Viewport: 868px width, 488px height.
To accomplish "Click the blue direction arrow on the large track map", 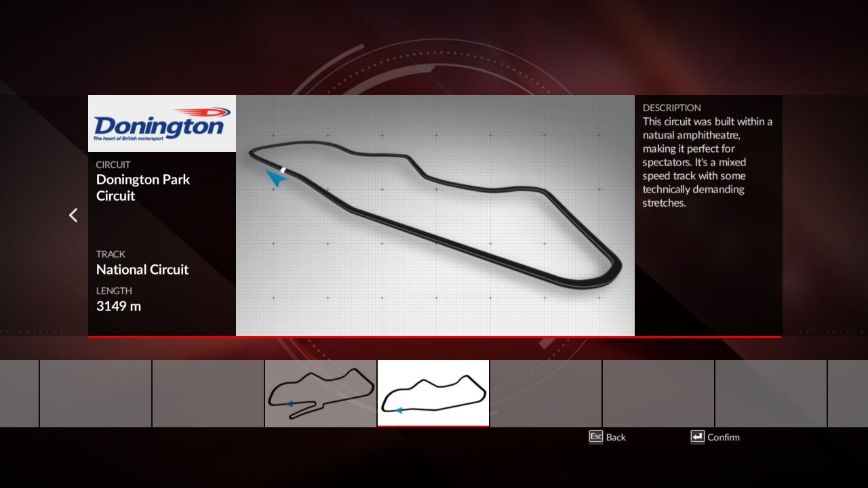I will pos(275,178).
